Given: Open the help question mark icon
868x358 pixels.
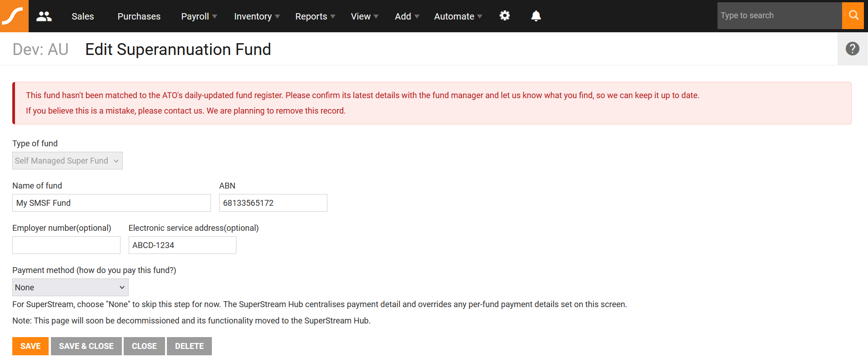Looking at the screenshot, I should [853, 49].
